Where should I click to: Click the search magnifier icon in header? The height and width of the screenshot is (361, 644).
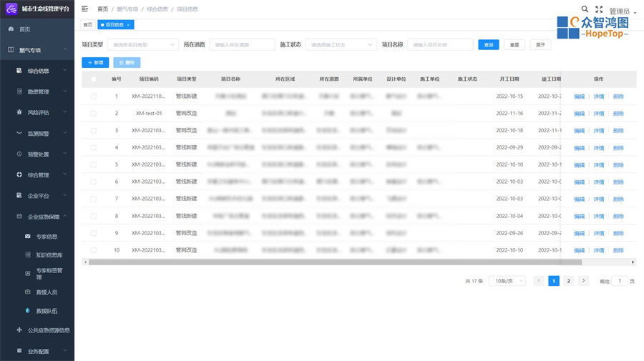point(585,9)
